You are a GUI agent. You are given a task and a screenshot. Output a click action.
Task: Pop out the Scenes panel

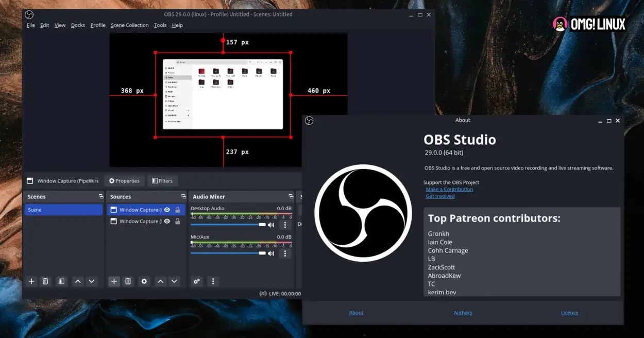click(x=101, y=196)
